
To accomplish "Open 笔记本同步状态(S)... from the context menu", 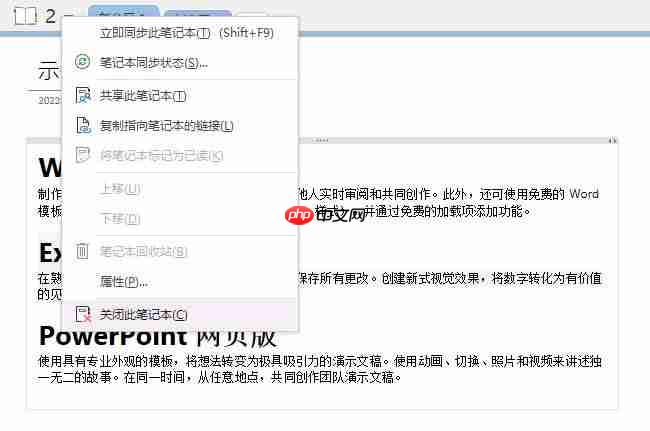I will (180, 63).
